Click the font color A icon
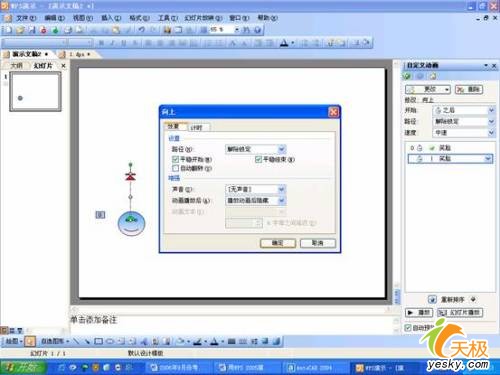The width and height of the screenshot is (500, 375). (x=284, y=43)
